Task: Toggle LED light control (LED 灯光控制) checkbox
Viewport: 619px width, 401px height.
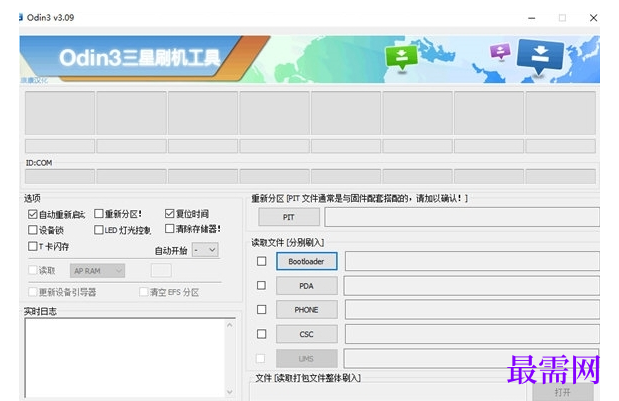Action: pos(99,230)
